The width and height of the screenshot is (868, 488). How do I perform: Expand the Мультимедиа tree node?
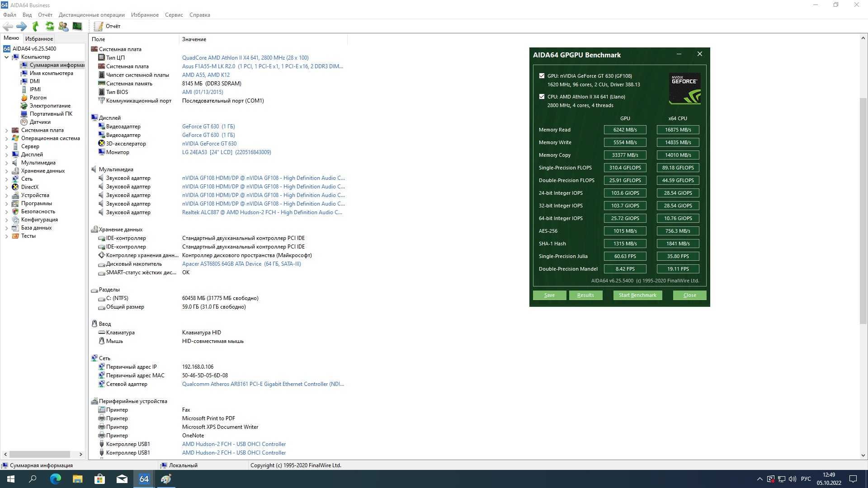(6, 163)
